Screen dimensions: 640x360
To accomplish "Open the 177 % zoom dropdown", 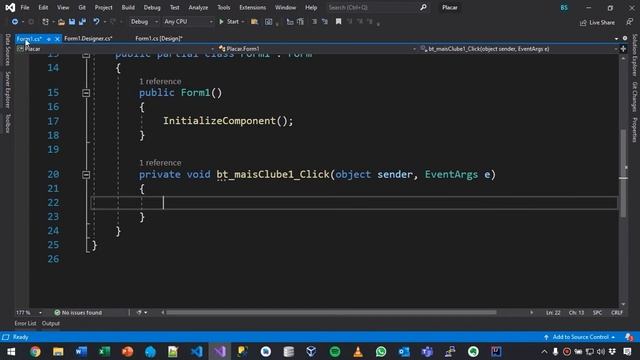I will [29, 313].
